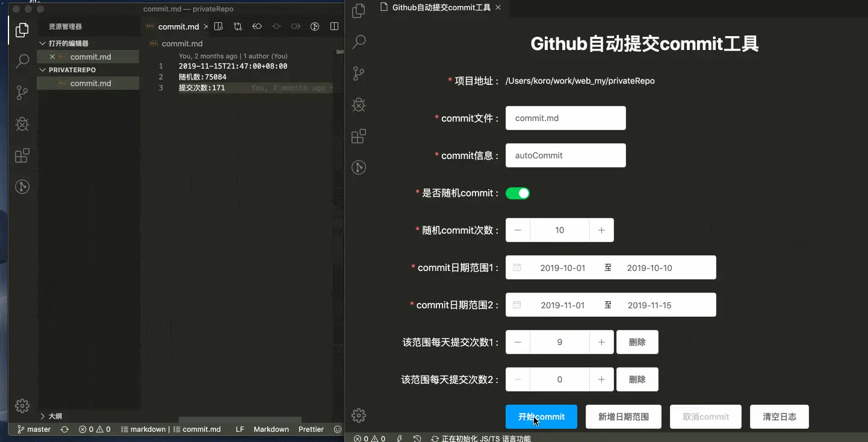Toggle the 是否随机commit switch

coord(518,193)
